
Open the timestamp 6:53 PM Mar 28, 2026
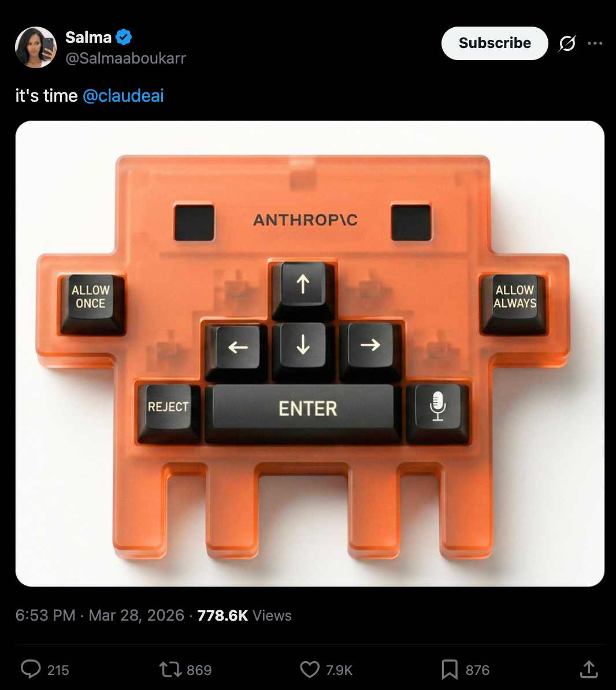100,615
